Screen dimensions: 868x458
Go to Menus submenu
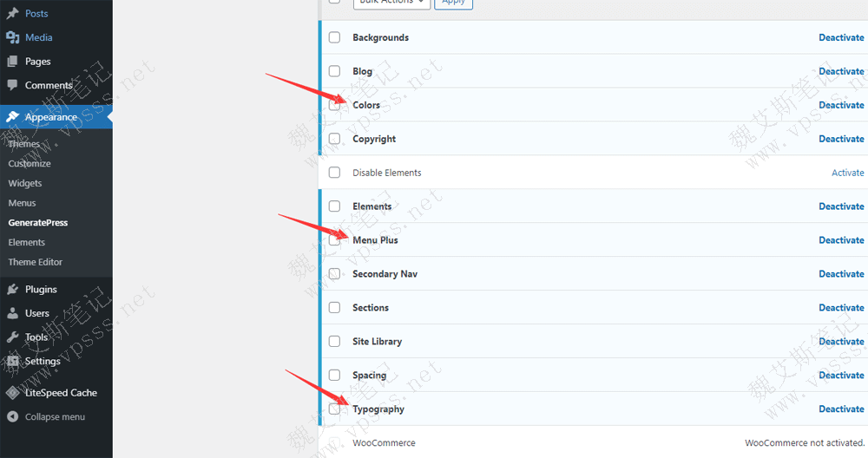23,203
